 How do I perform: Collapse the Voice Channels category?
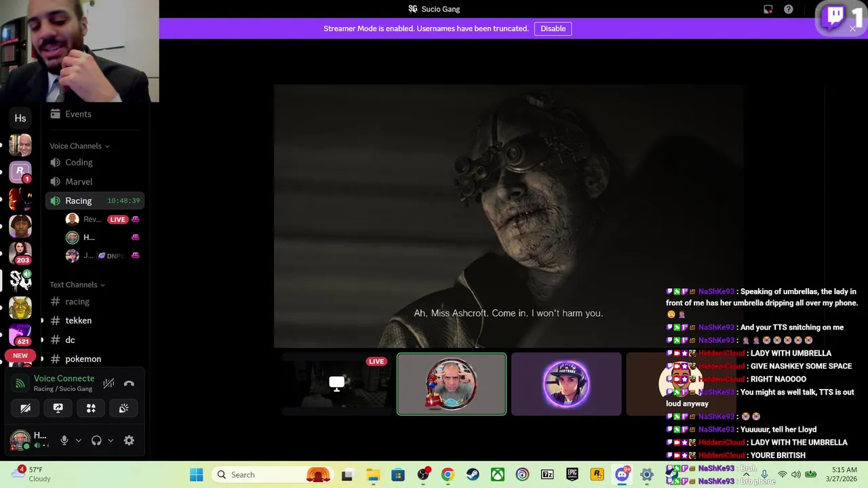coord(79,146)
